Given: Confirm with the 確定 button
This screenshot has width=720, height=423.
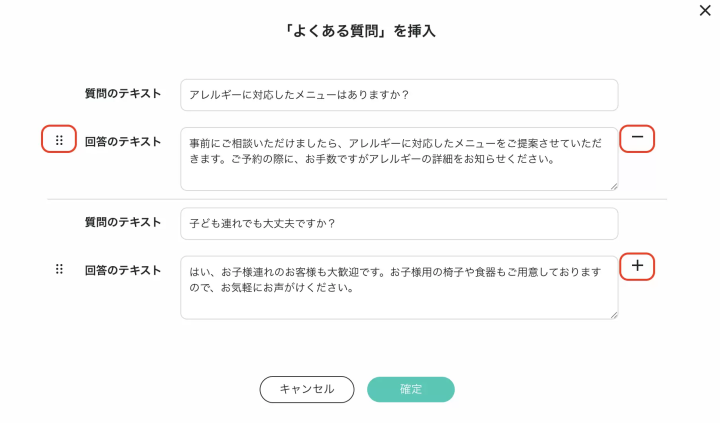Looking at the screenshot, I should [411, 389].
